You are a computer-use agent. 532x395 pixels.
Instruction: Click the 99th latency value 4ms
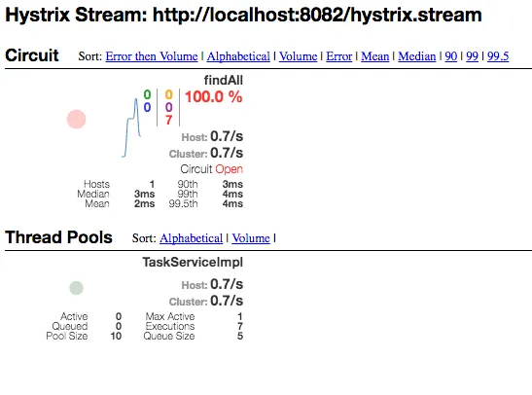[x=232, y=195]
